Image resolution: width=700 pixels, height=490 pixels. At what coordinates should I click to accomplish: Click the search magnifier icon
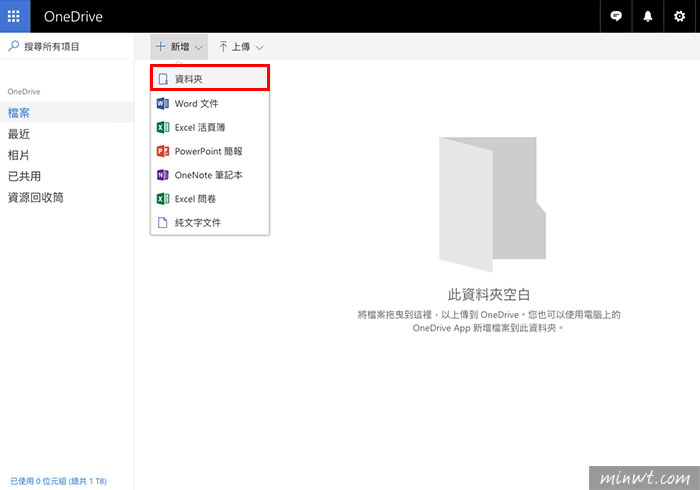pyautogui.click(x=14, y=46)
